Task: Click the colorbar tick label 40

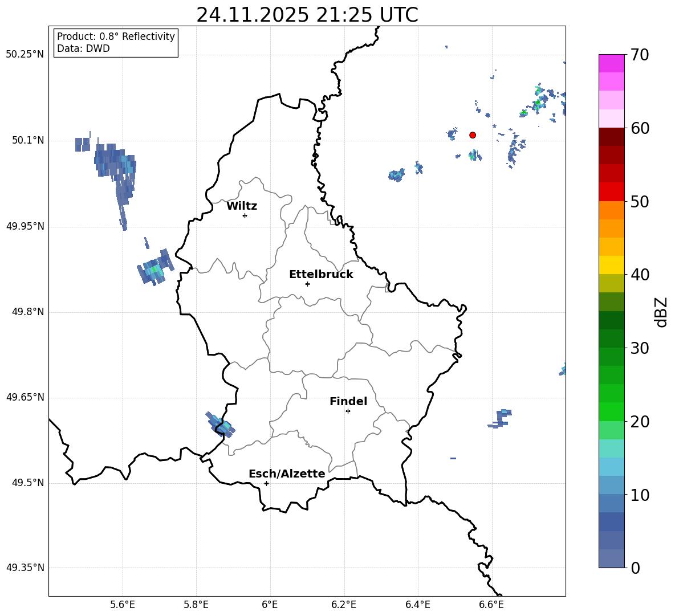Action: (x=640, y=275)
